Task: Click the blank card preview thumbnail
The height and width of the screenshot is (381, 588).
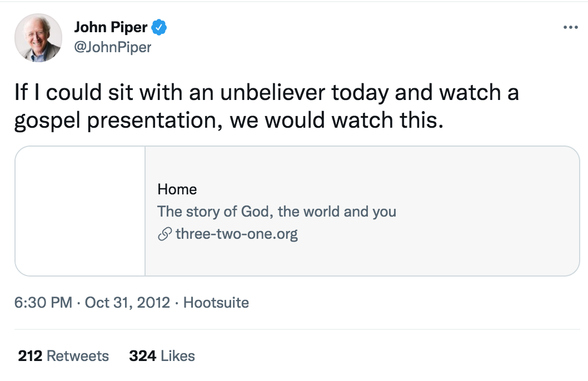Action: point(80,211)
